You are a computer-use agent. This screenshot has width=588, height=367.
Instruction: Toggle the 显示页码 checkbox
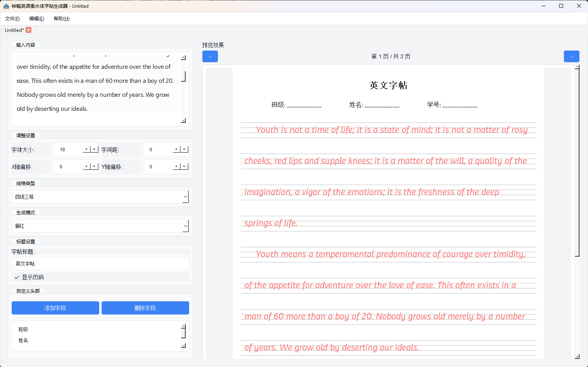pos(17,277)
